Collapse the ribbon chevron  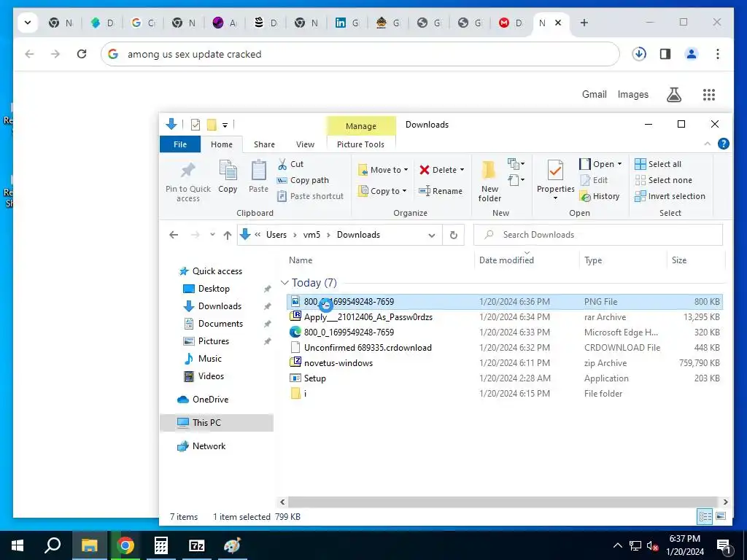click(x=708, y=144)
